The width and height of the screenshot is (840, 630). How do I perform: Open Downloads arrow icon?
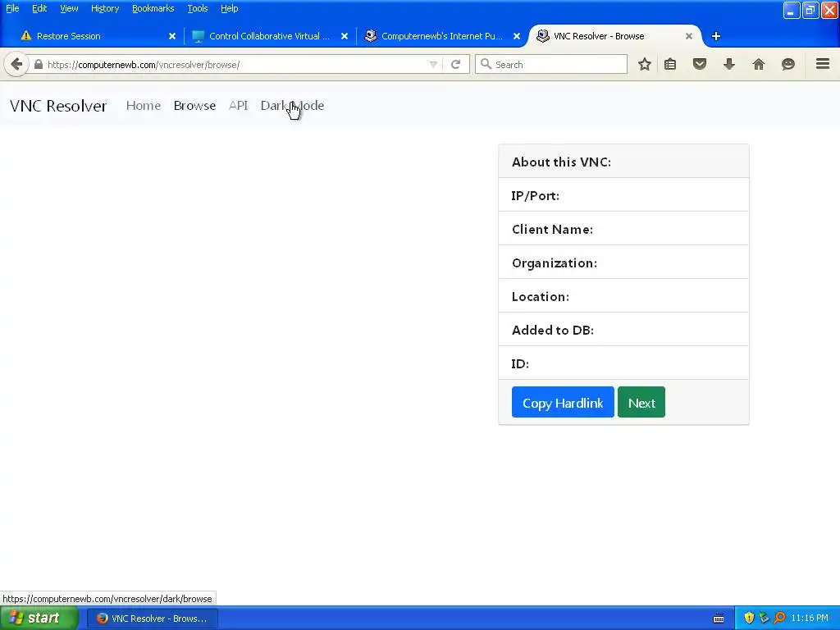coord(729,64)
